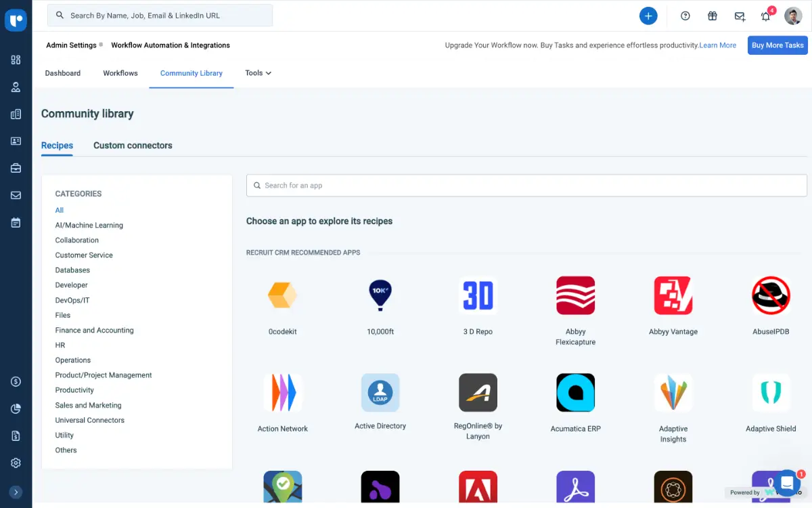This screenshot has width=812, height=508.
Task: Open the notifications bell with 4 alerts
Action: [765, 16]
